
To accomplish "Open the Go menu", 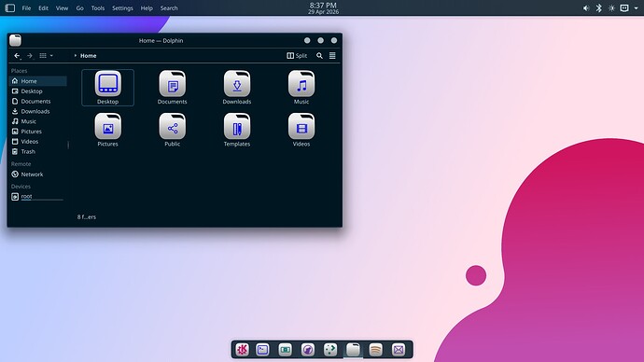I will coord(79,8).
